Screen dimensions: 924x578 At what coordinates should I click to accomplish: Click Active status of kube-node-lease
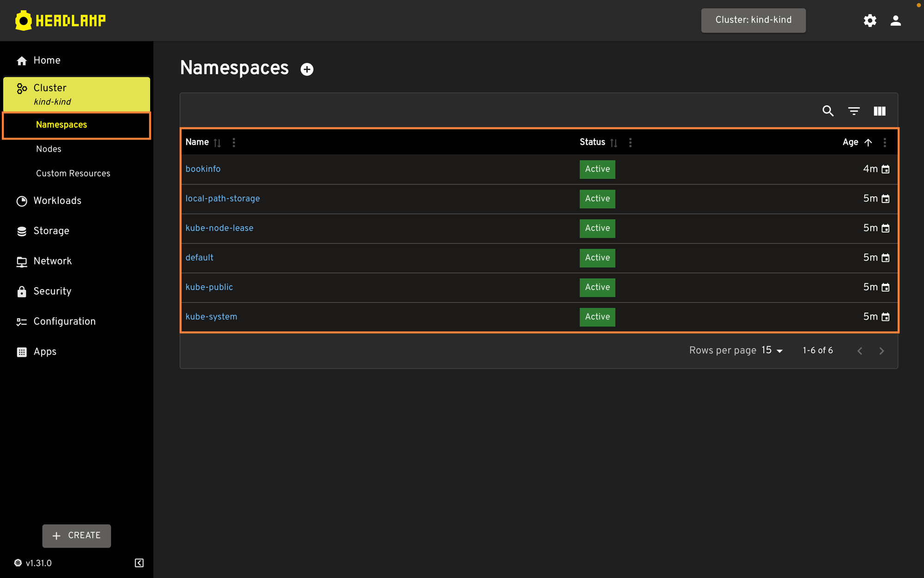597,228
